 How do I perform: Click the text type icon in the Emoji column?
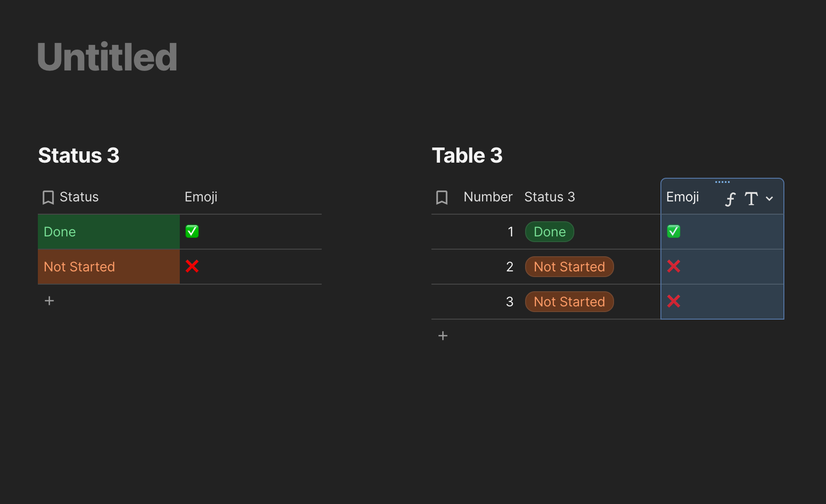(x=751, y=199)
